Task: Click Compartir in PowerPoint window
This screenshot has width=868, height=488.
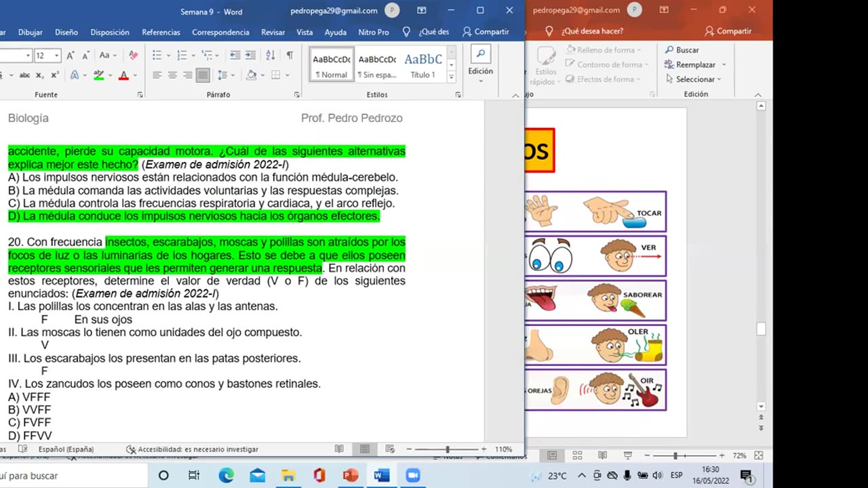Action: click(728, 31)
